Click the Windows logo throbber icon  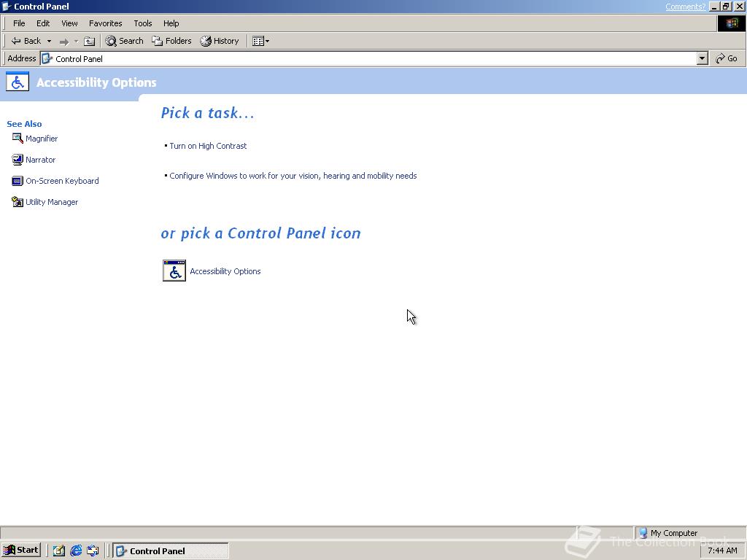pyautogui.click(x=731, y=23)
